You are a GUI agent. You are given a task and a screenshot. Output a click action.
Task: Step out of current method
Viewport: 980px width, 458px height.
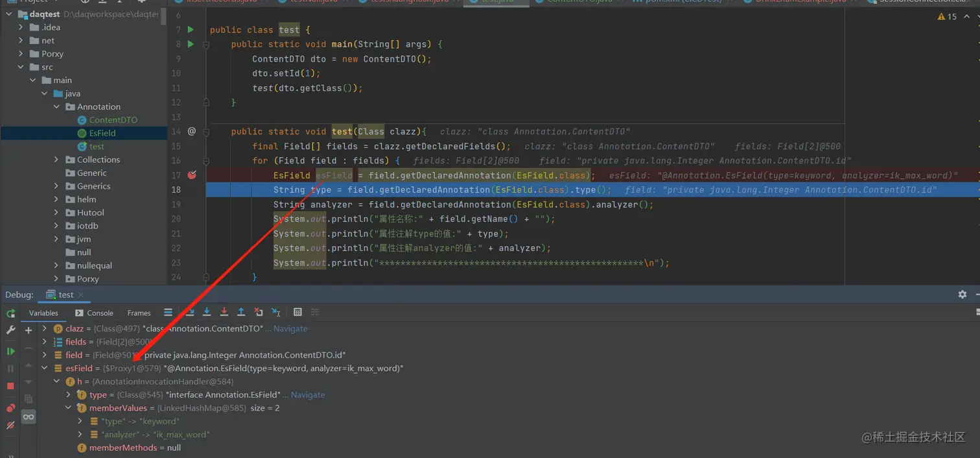(x=241, y=313)
